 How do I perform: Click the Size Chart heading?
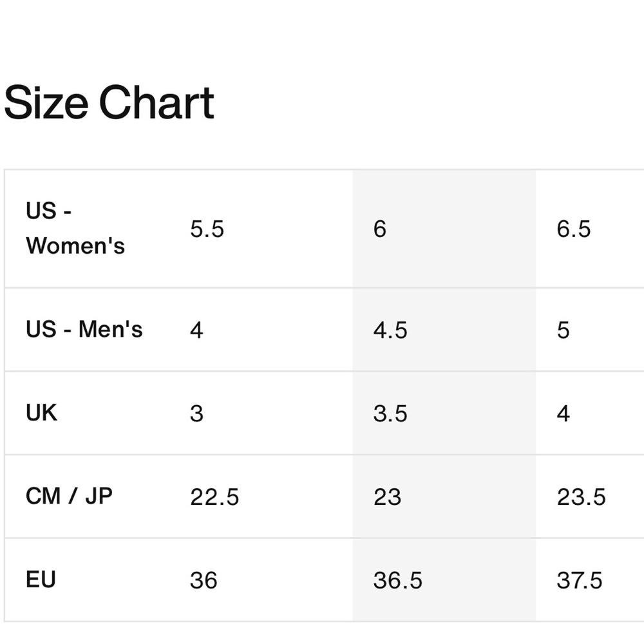click(109, 103)
